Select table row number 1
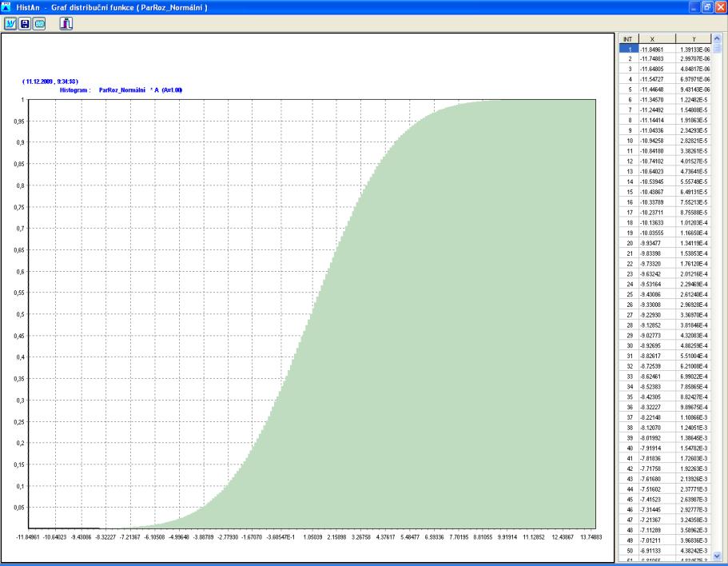Viewport: 728px width, 566px height. click(629, 50)
